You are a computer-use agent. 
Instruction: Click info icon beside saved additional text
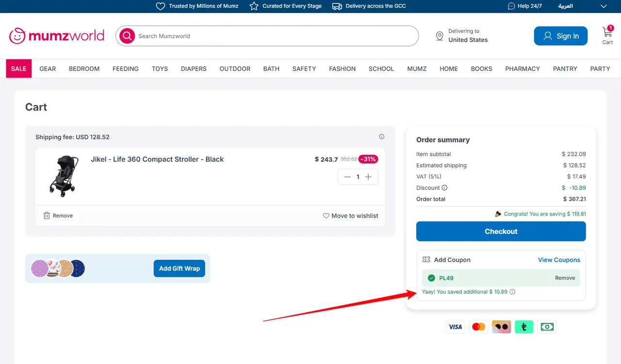point(512,292)
